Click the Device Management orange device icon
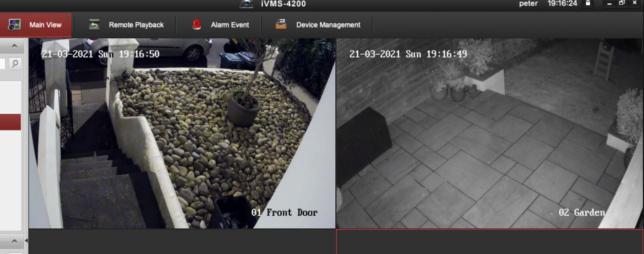The width and height of the screenshot is (644, 254). [281, 24]
